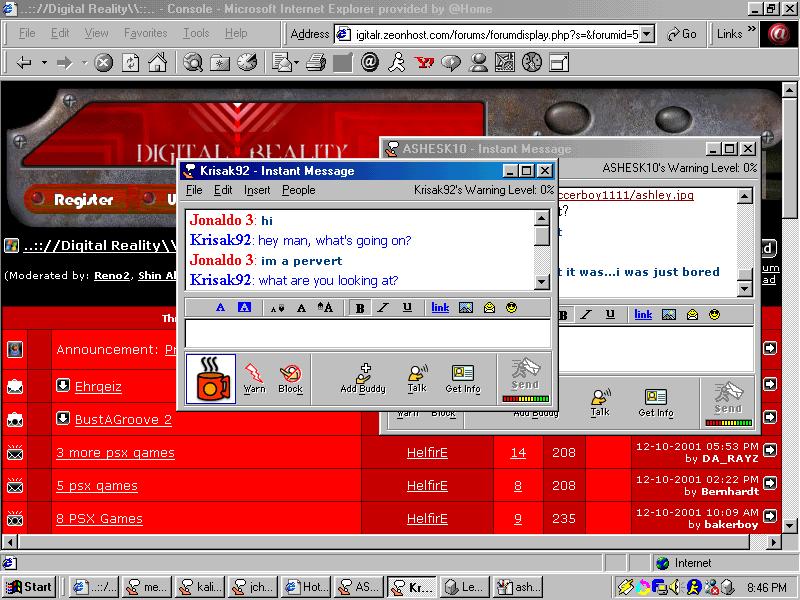The image size is (800, 600).
Task: Open the Mail toolbar button dropdown
Action: tap(296, 63)
